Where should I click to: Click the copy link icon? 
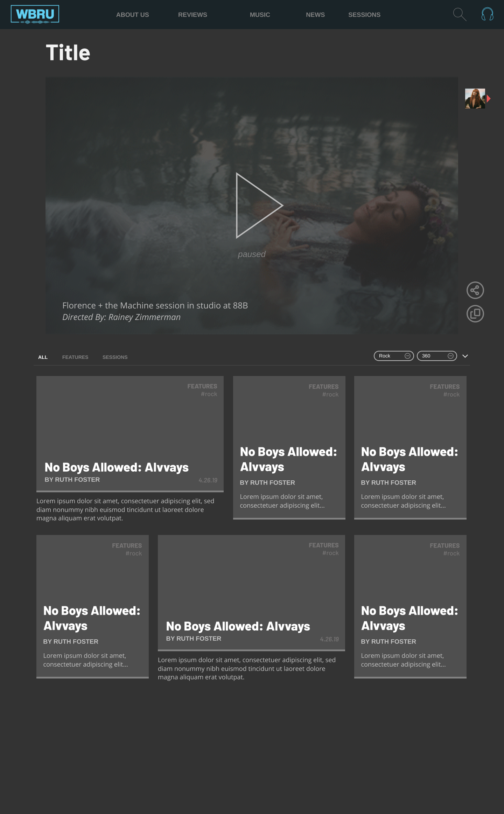point(475,314)
